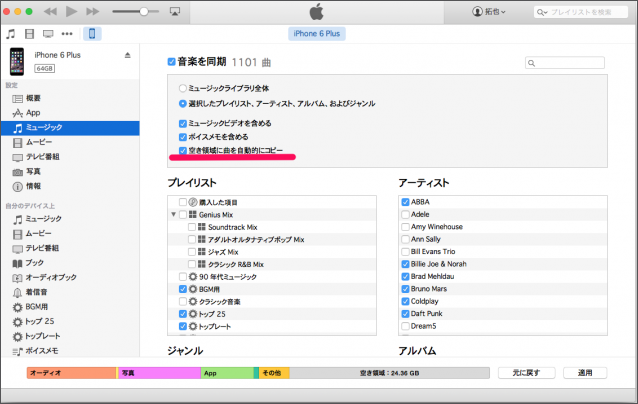Screen dimensions: 638x404
Task: Check 購入した項目 playlist
Action: (x=183, y=202)
